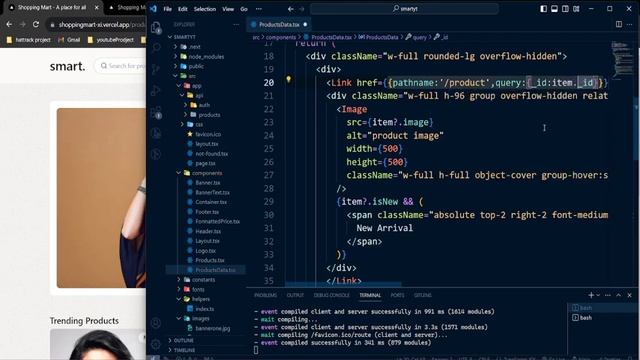The width and height of the screenshot is (640, 360).
Task: Close the Shopping Mart browser tab
Action: (x=97, y=7)
